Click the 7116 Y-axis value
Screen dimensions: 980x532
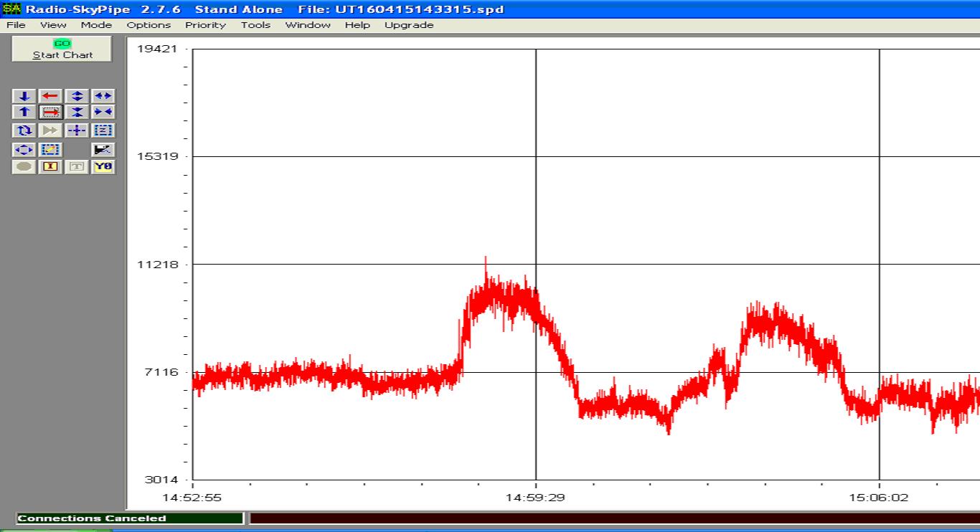click(x=160, y=372)
